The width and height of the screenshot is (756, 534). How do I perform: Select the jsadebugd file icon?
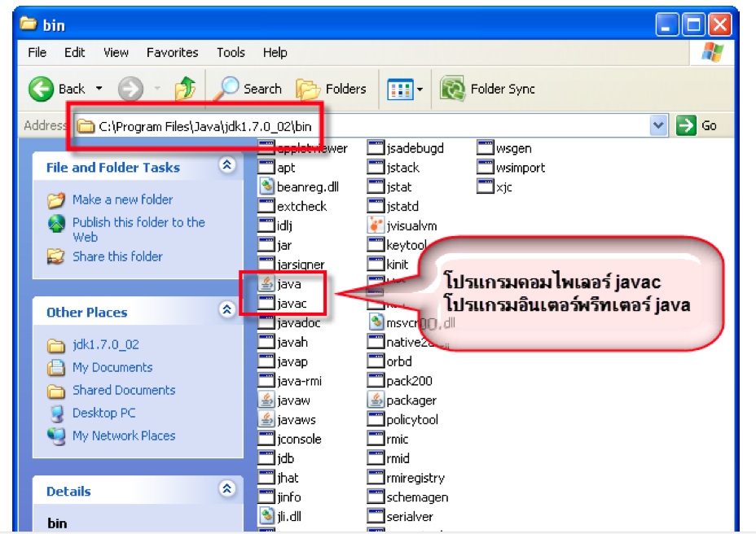[x=376, y=148]
